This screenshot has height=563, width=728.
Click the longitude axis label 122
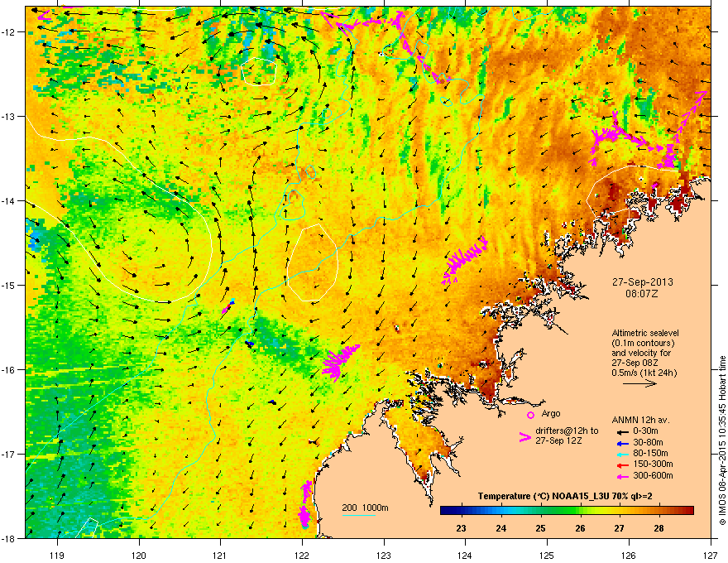click(x=302, y=555)
